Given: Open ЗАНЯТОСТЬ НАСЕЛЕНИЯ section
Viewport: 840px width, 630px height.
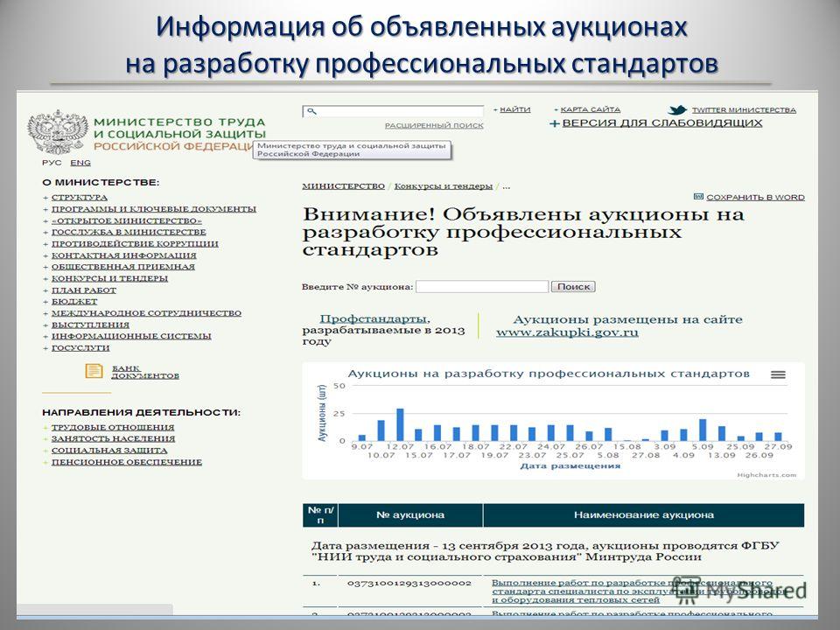Looking at the screenshot, I should (113, 438).
